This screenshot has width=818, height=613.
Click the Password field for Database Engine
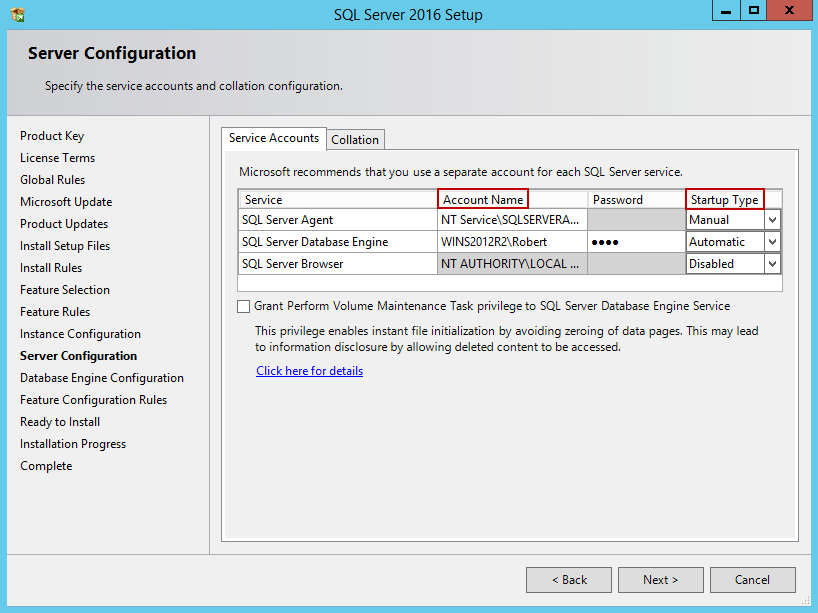(634, 241)
